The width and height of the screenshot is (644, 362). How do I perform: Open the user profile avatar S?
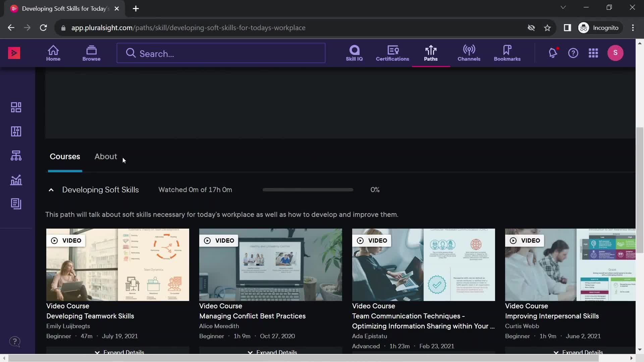point(615,53)
